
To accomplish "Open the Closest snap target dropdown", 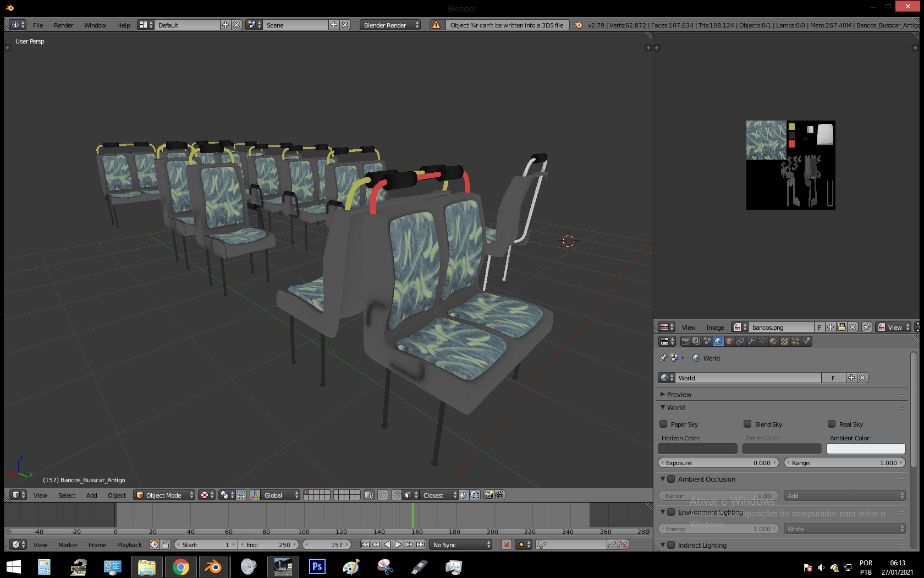I will click(x=439, y=495).
